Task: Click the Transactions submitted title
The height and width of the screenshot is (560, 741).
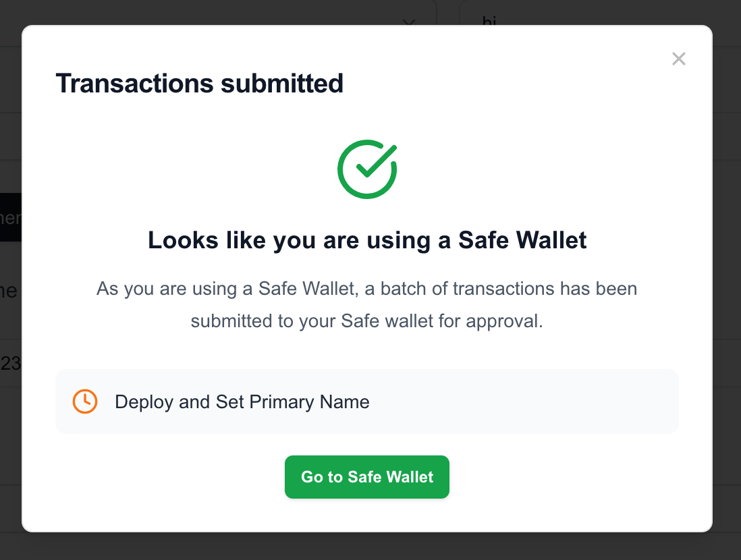Action: pyautogui.click(x=200, y=84)
